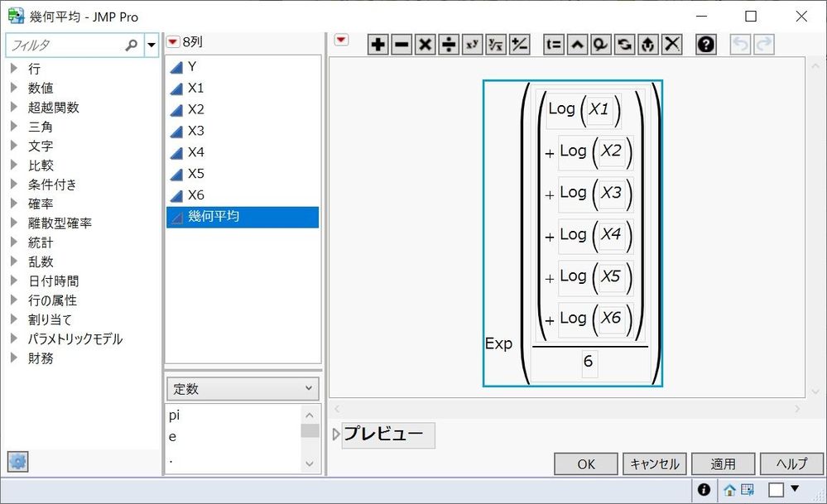The width and height of the screenshot is (827, 504).
Task: Click the Power (x^y) operator icon
Action: [472, 45]
